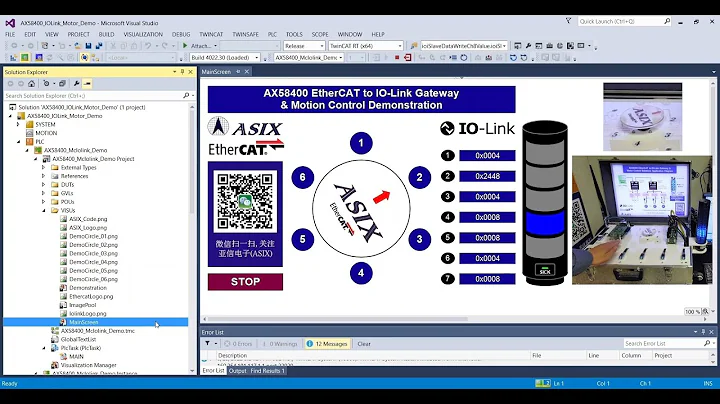Switch to the Find Results 1 tab

267,370
